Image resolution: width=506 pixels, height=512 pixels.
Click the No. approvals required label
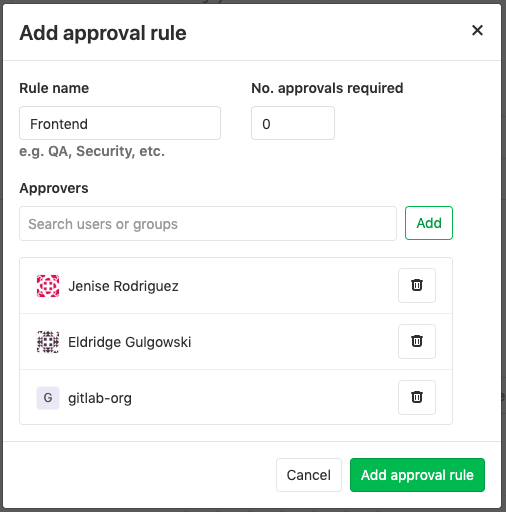(327, 88)
